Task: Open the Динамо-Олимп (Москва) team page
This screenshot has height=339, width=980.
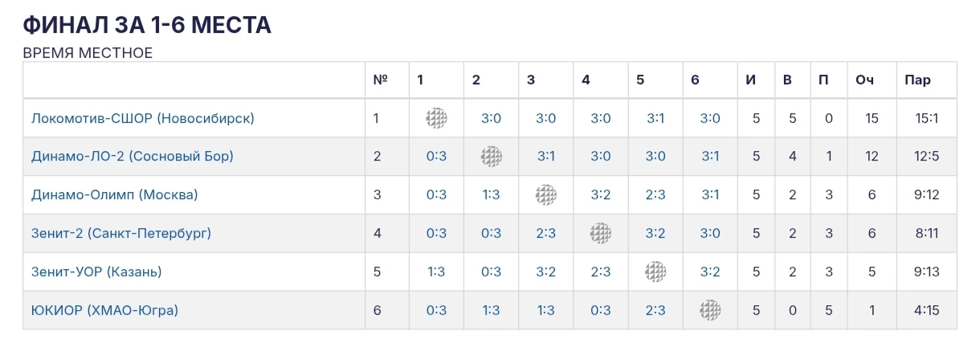Action: pos(115,195)
